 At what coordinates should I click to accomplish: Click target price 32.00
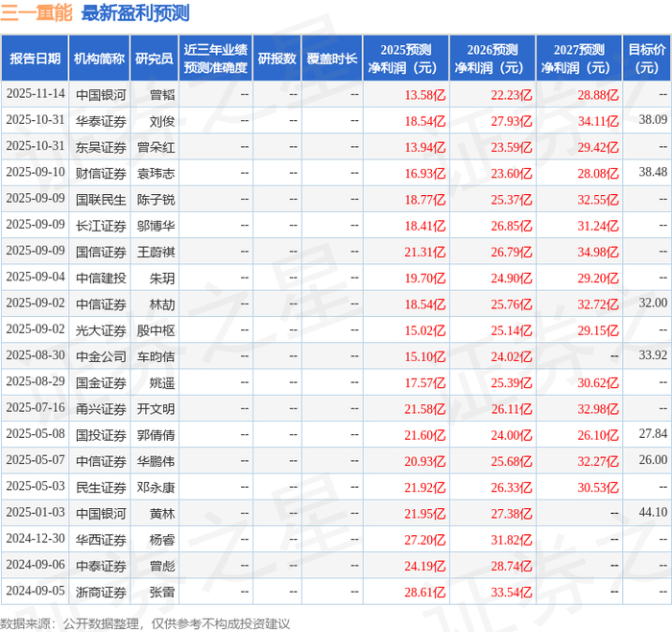click(x=653, y=303)
